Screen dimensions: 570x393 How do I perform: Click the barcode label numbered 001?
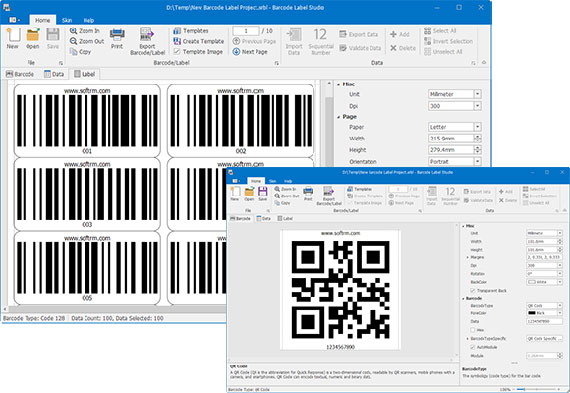click(87, 121)
